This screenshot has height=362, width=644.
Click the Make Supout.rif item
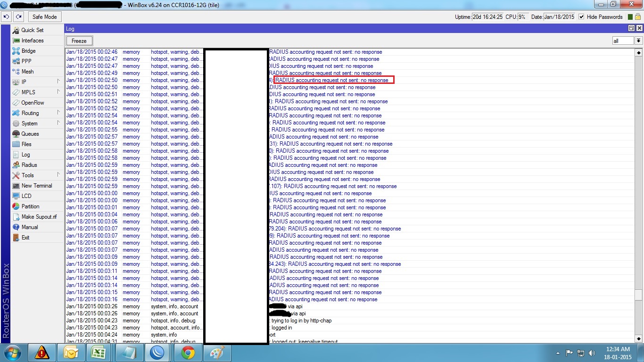(39, 217)
